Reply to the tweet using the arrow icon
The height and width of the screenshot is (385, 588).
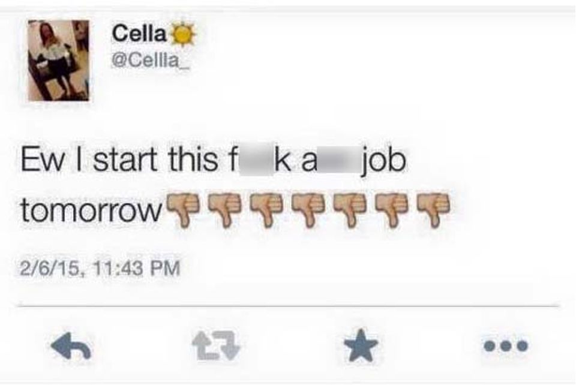click(x=71, y=345)
